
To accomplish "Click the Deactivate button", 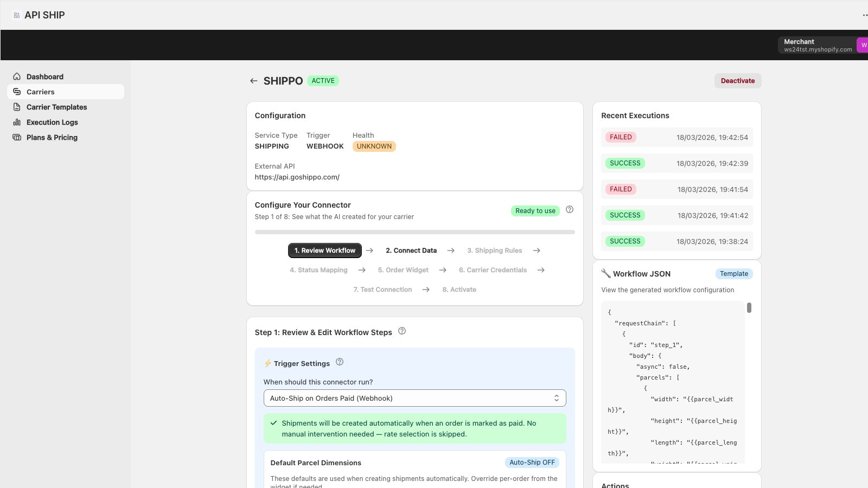I will [738, 81].
